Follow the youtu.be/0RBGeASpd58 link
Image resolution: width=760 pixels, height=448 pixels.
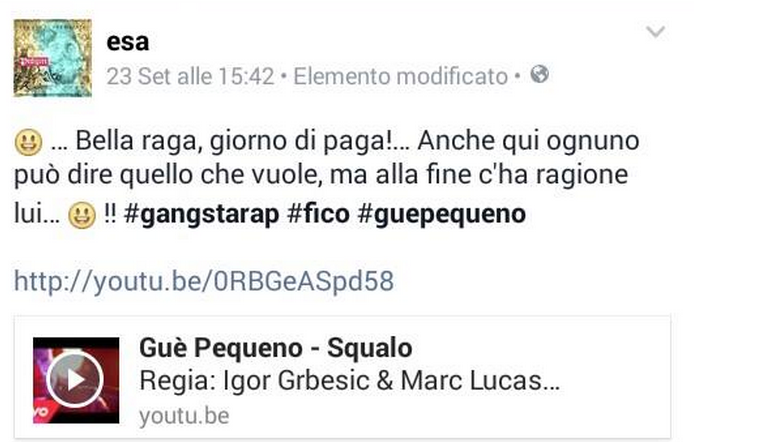(x=204, y=281)
